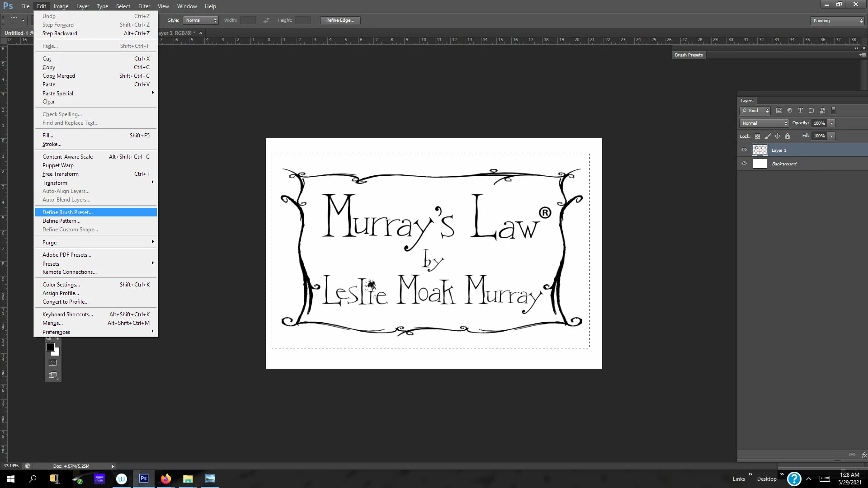Switch to the Brush Presets panel tab
Screen dimensions: 868x488
click(x=689, y=55)
